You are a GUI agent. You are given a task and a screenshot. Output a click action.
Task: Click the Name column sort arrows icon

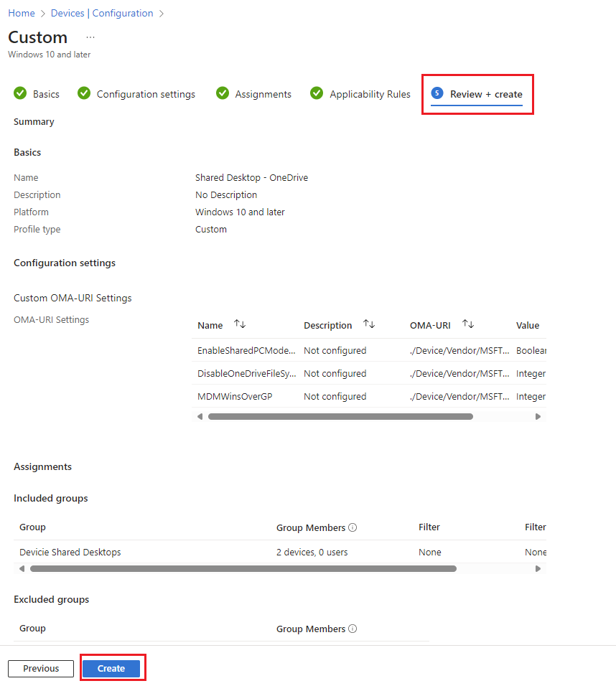tap(240, 325)
